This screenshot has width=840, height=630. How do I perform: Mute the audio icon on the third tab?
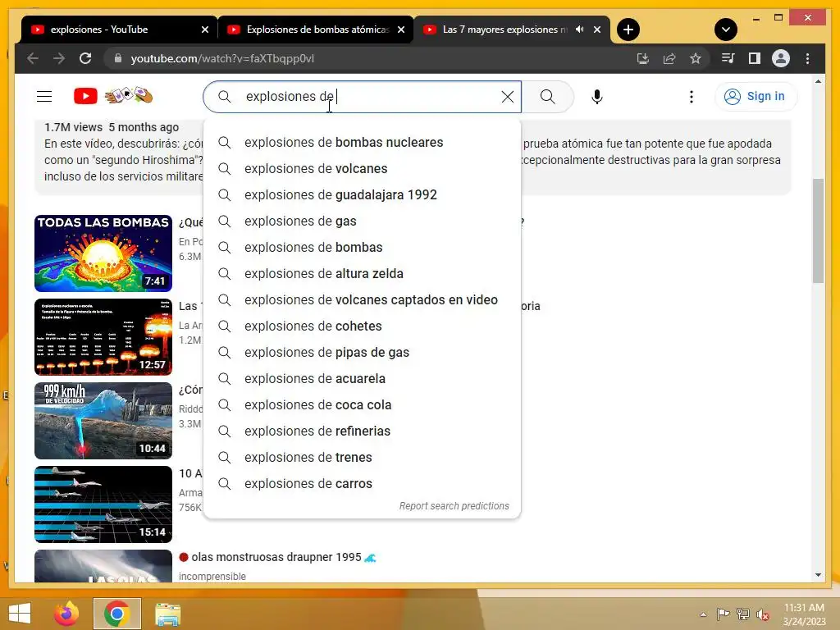[580, 30]
